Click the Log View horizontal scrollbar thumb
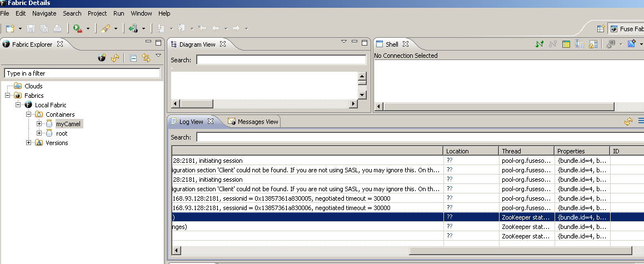 521,251
